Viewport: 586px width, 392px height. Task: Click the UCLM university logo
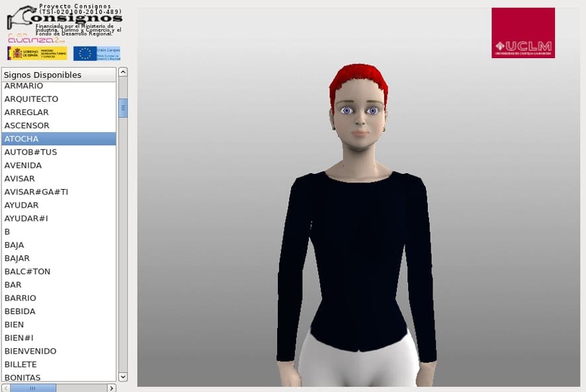(x=523, y=33)
